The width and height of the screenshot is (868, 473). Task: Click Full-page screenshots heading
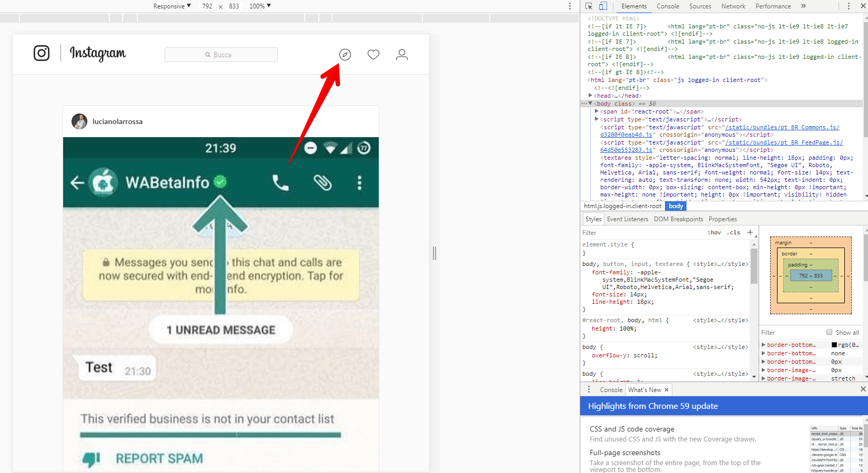[625, 453]
